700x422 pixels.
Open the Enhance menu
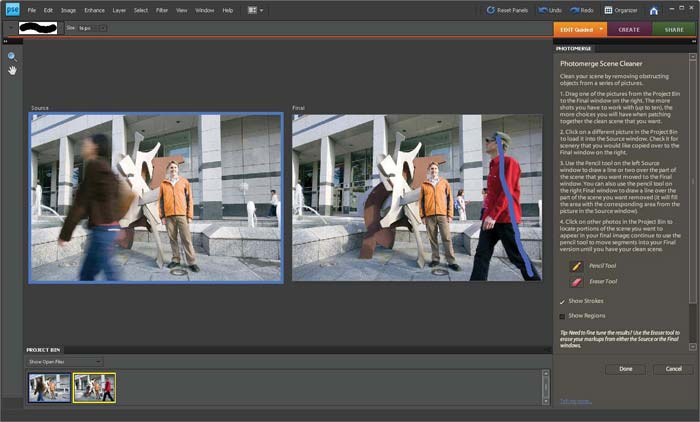tap(94, 10)
